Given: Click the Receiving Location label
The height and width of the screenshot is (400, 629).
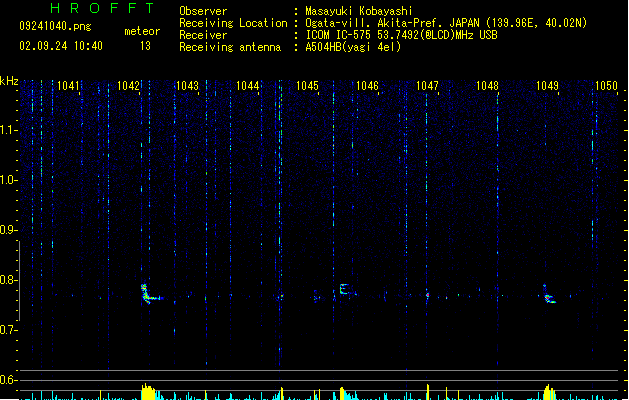Looking at the screenshot, I should point(233,23).
